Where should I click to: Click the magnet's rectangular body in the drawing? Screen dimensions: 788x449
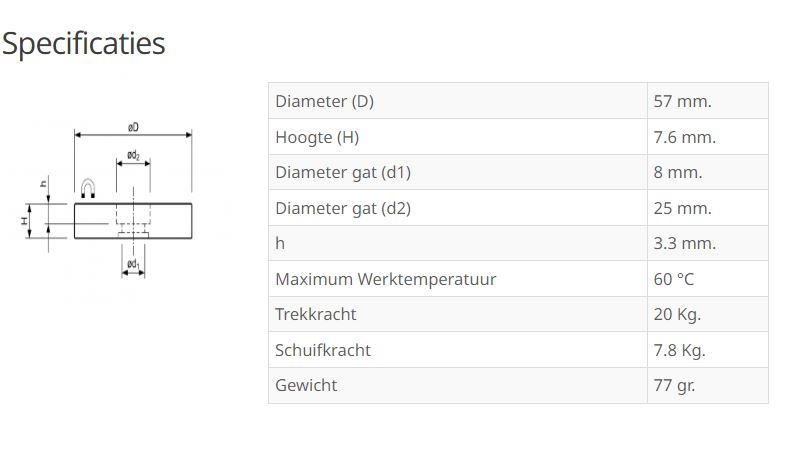pyautogui.click(x=170, y=220)
